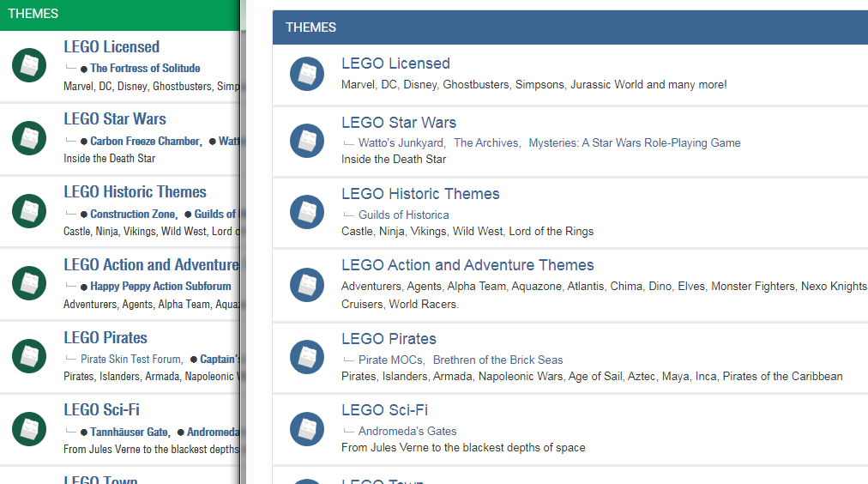Open The Fortress of Solitude subforum
Image resolution: width=868 pixels, height=484 pixels.
[x=145, y=69]
